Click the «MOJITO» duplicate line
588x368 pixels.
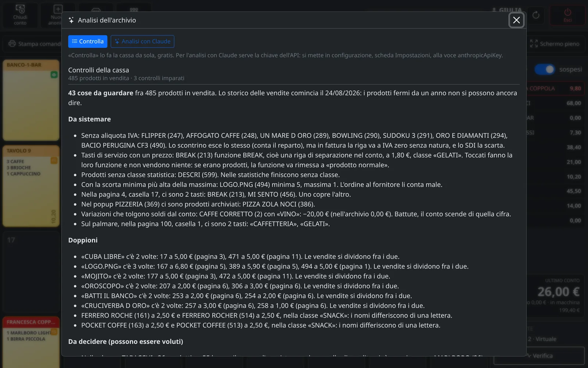tap(236, 276)
